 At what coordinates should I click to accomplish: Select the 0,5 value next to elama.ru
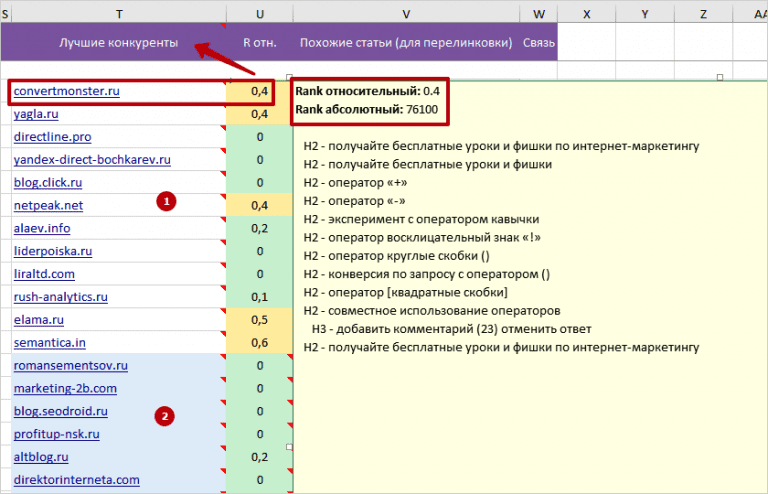(260, 320)
